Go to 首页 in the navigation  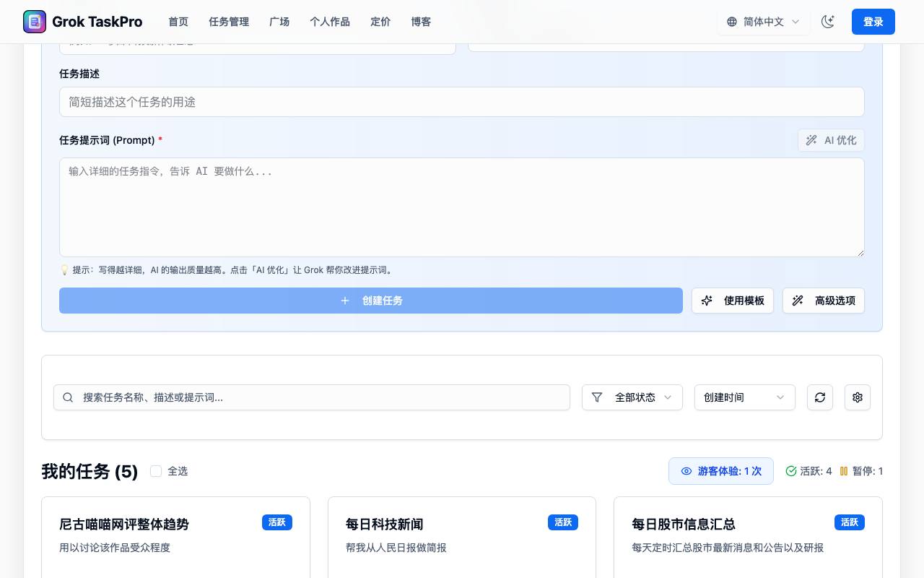pyautogui.click(x=178, y=22)
